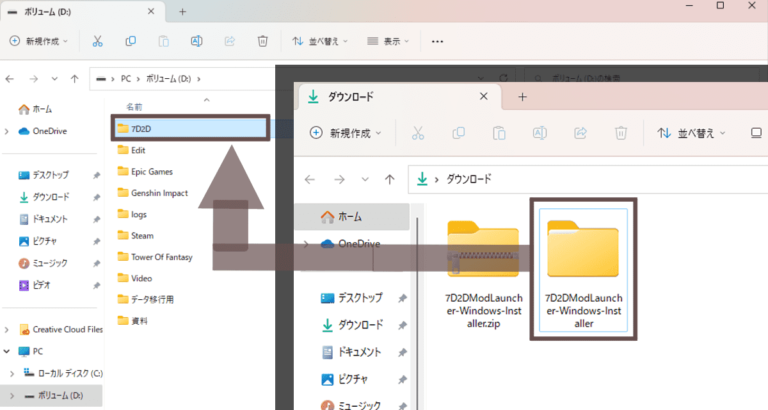The height and width of the screenshot is (410, 768).
Task: Expand ローカル ディスク (C:) in the sidebar
Action: pyautogui.click(x=12, y=373)
